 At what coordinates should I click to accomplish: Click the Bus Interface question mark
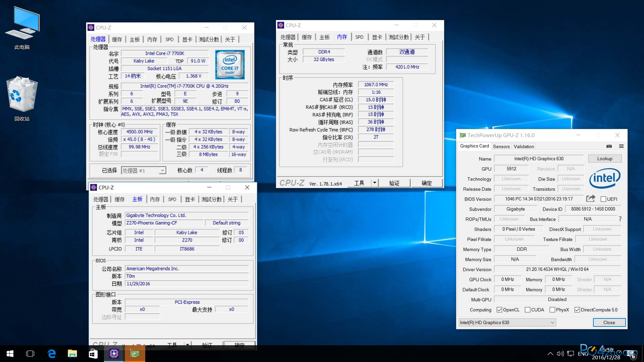[620, 219]
